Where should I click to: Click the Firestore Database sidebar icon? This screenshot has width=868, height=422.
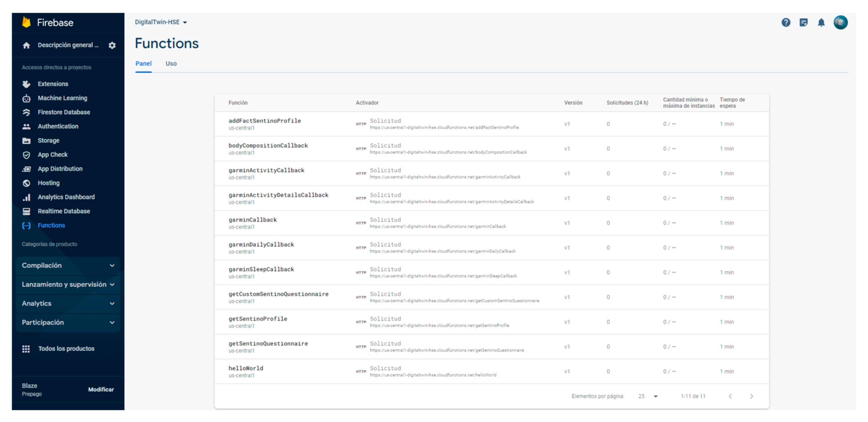[x=26, y=112]
